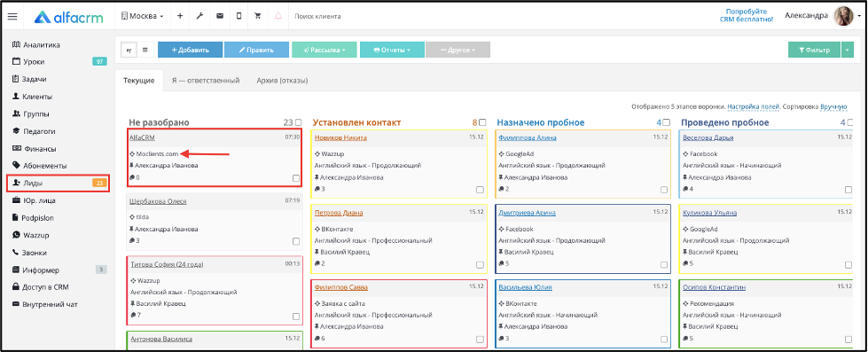Tick the AlfaCRM lead card checkbox
Viewport: 868px width, 352px height.
click(x=296, y=178)
